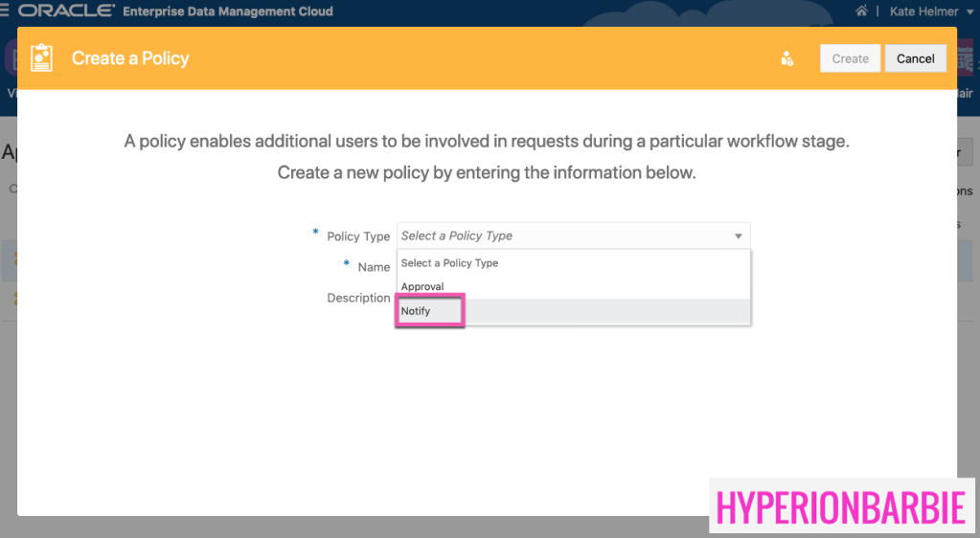Click the Create a Policy dialog title
The image size is (980, 538).
[130, 58]
